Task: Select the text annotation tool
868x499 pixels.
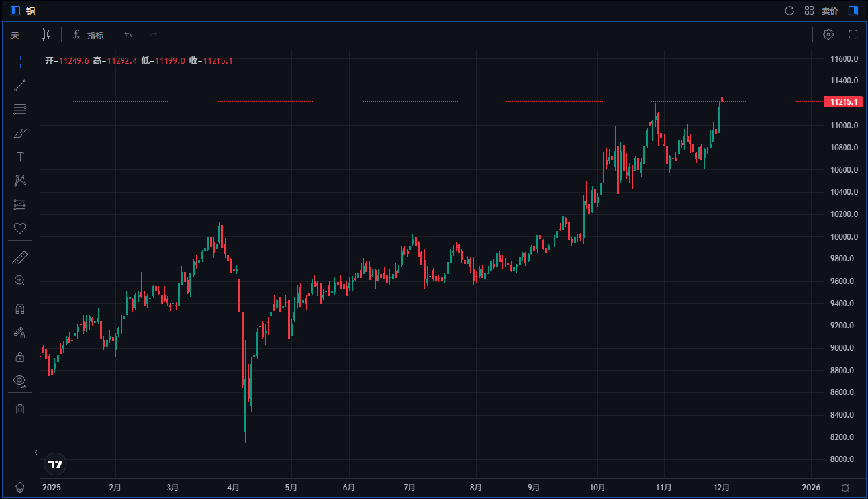Action: tap(20, 157)
